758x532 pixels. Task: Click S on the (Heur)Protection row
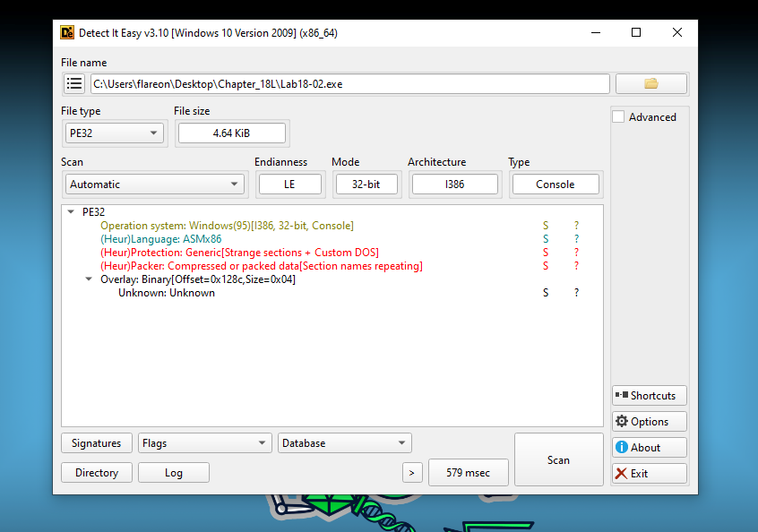pyautogui.click(x=546, y=253)
